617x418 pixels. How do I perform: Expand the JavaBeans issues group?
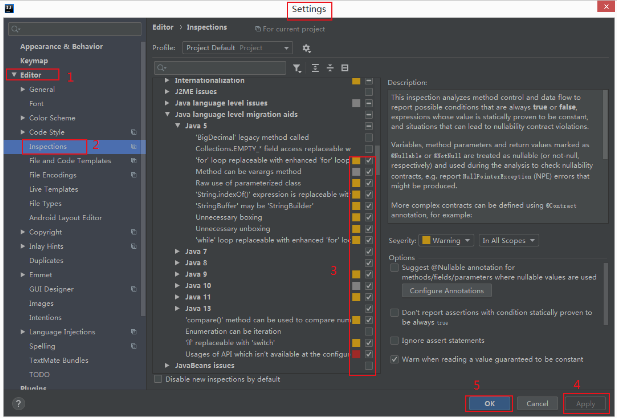click(x=167, y=366)
